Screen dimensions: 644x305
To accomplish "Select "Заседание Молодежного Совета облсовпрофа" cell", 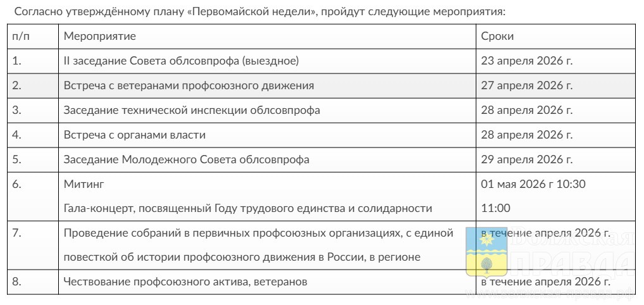I will [187, 159].
